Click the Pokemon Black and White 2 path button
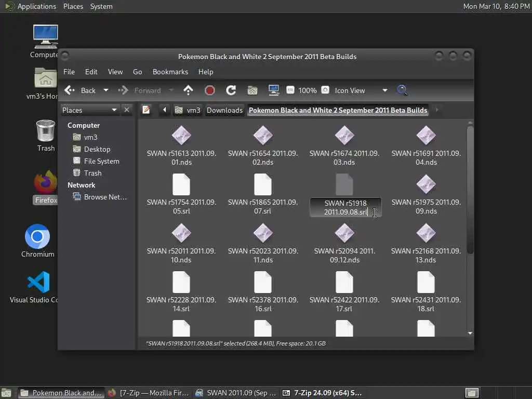The height and width of the screenshot is (399, 532). tap(338, 110)
